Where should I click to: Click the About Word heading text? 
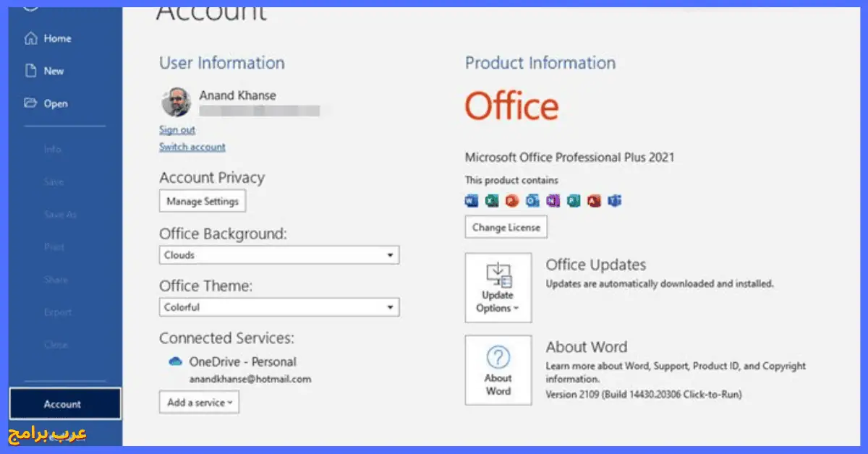pyautogui.click(x=587, y=347)
